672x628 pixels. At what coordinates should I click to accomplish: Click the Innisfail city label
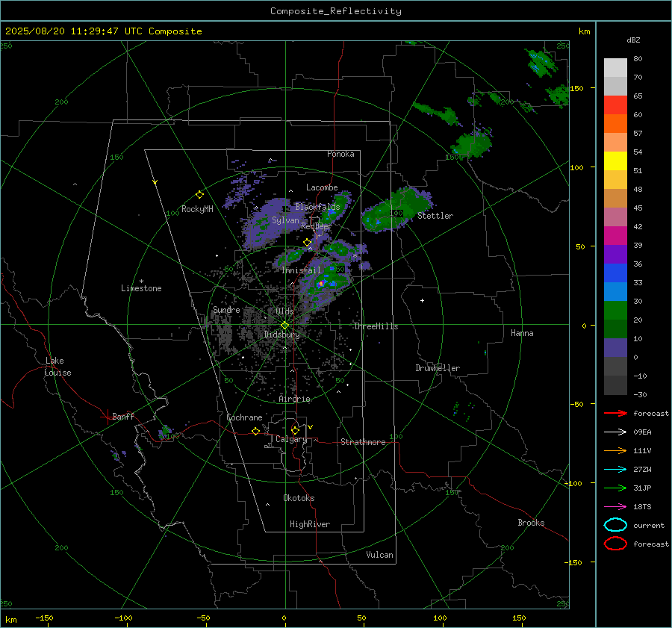click(x=301, y=270)
